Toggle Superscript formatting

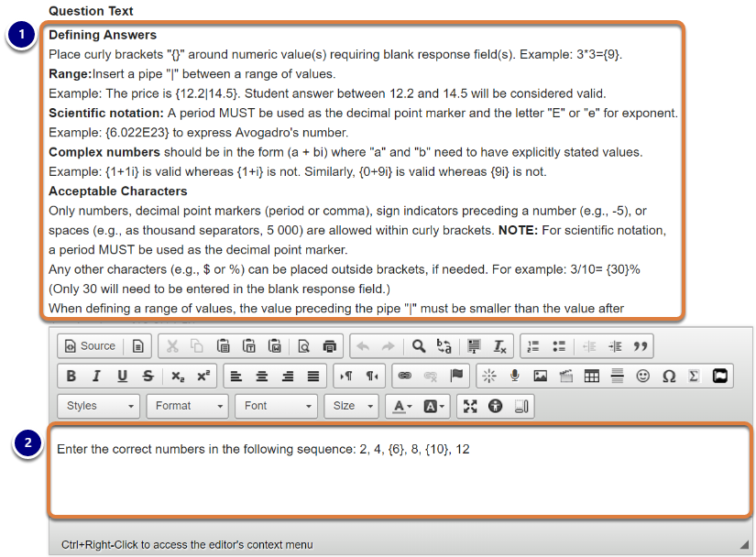point(203,376)
